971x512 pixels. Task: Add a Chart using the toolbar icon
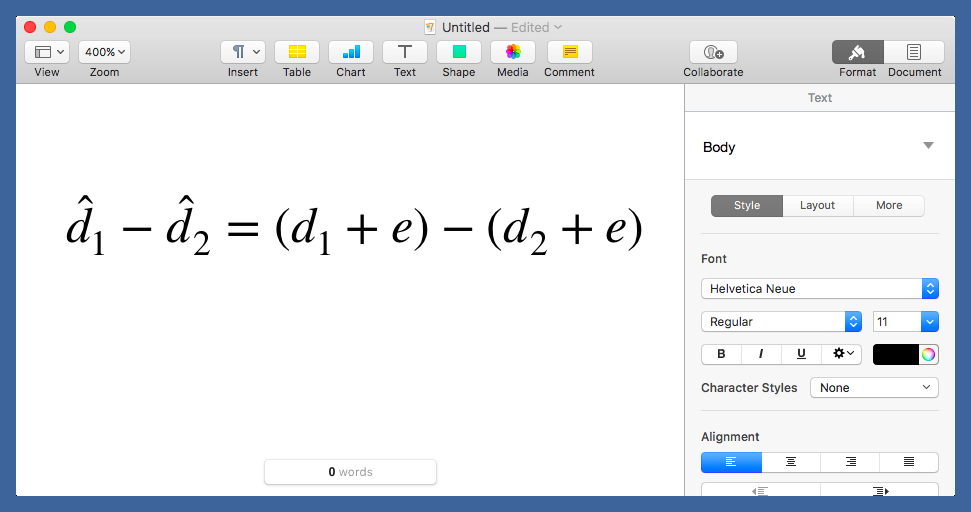click(351, 52)
